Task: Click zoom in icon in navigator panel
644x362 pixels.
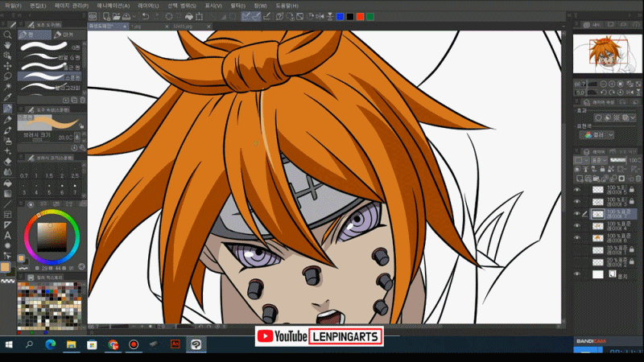Action: pos(612,84)
